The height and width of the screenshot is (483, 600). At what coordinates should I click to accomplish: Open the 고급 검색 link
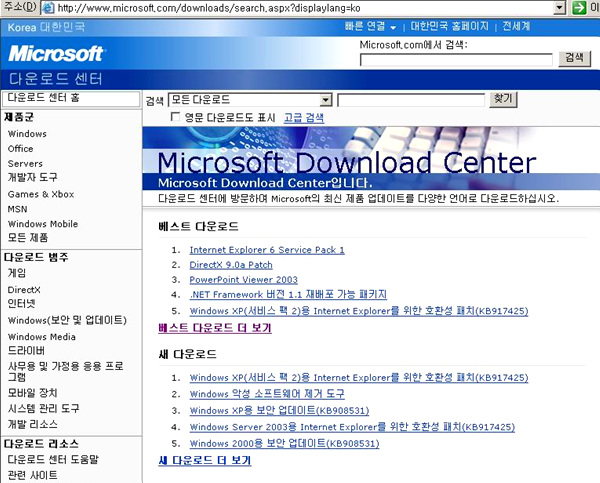(x=304, y=117)
